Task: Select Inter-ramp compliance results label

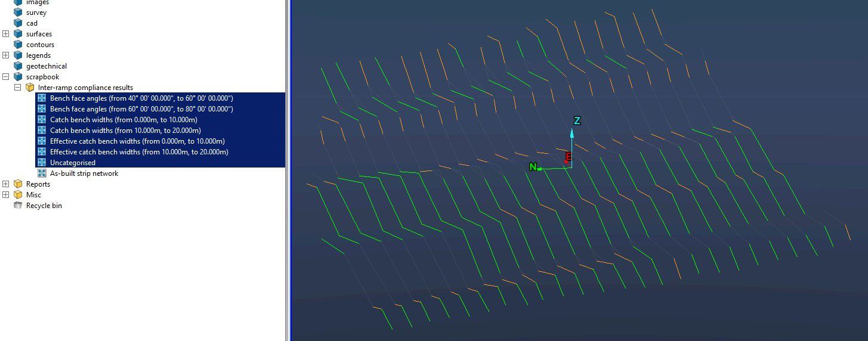Action: pyautogui.click(x=85, y=88)
